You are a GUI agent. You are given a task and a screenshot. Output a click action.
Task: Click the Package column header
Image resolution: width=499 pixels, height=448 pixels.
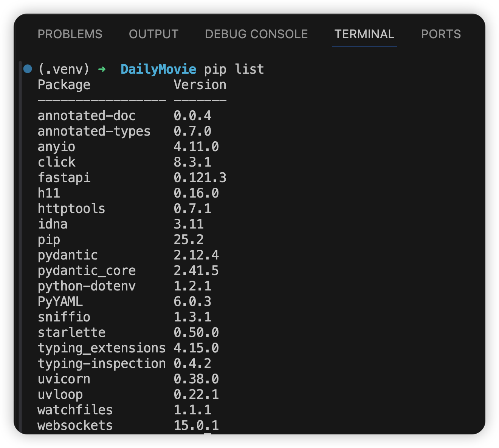(64, 85)
